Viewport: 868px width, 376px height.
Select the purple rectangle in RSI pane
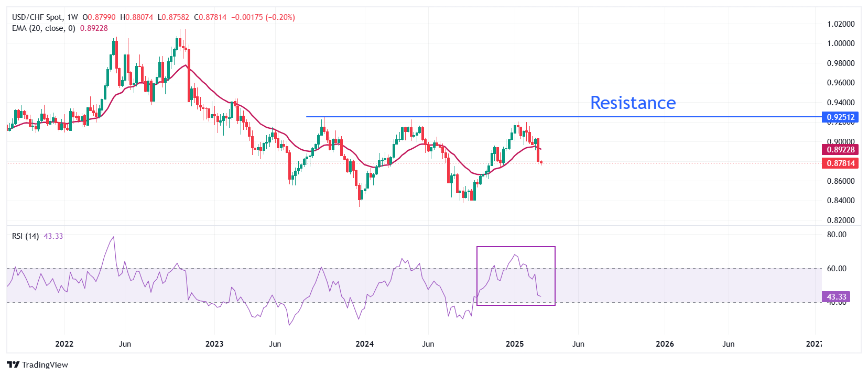click(x=516, y=247)
